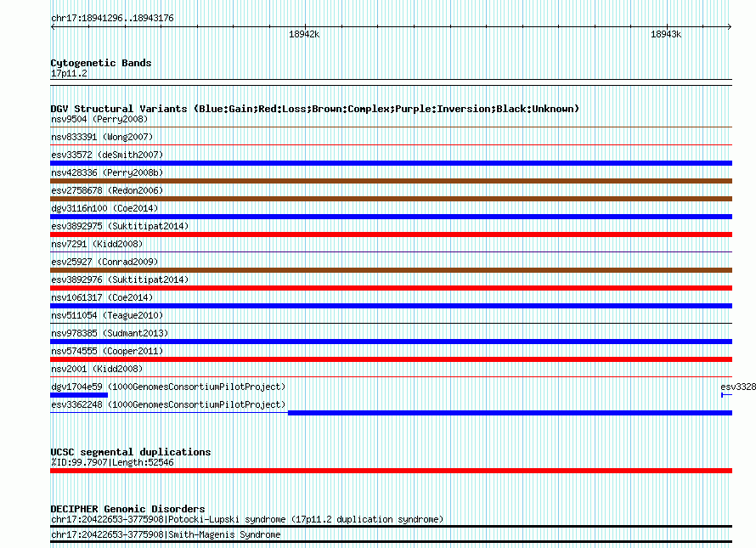
Task: Click the ruler's left arrow end
Action: pos(53,26)
